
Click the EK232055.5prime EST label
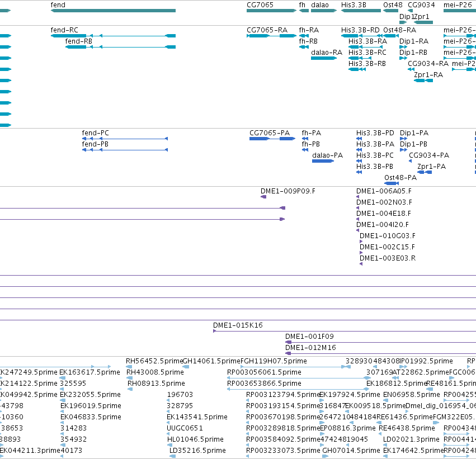pyautogui.click(x=91, y=395)
